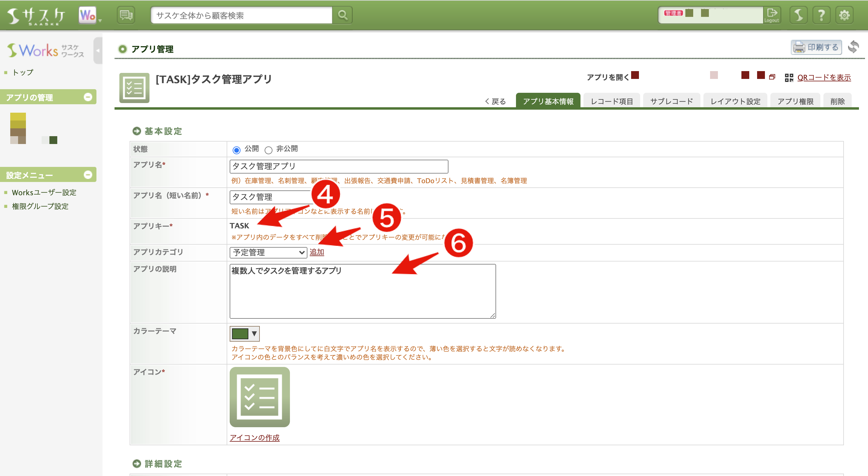Open the Saaske help icon

point(822,15)
